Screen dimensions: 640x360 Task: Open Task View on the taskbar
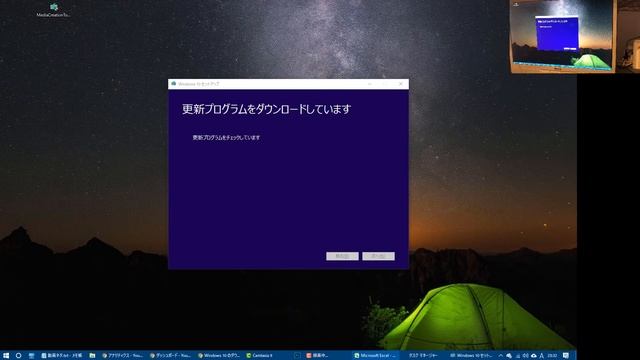click(x=31, y=356)
